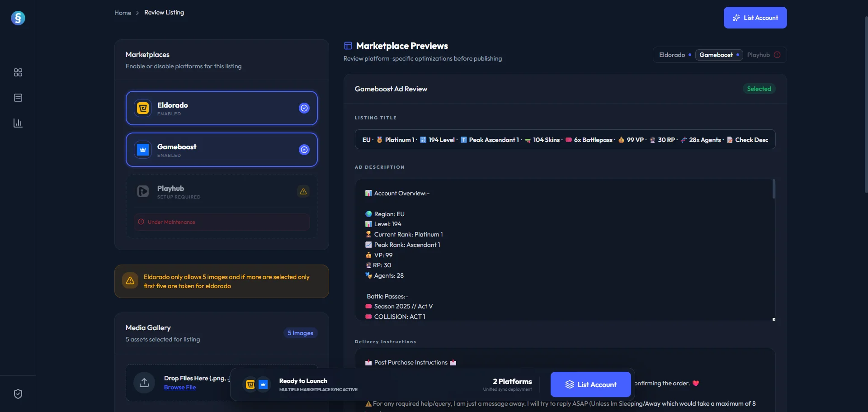This screenshot has width=868, height=412.
Task: Click the warning triangle next to Playhub
Action: [303, 191]
